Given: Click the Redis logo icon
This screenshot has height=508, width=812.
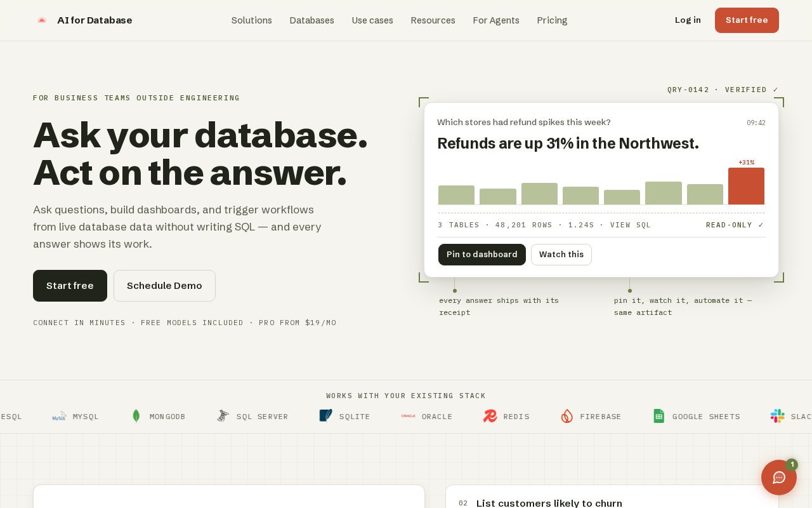Looking at the screenshot, I should [x=490, y=417].
